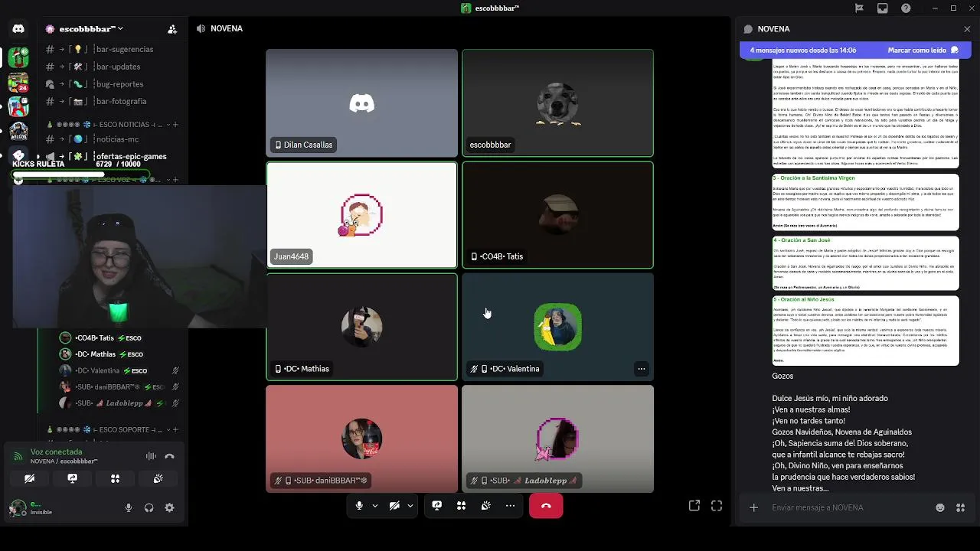
Task: Select DC Mathias video tile
Action: pos(361,327)
